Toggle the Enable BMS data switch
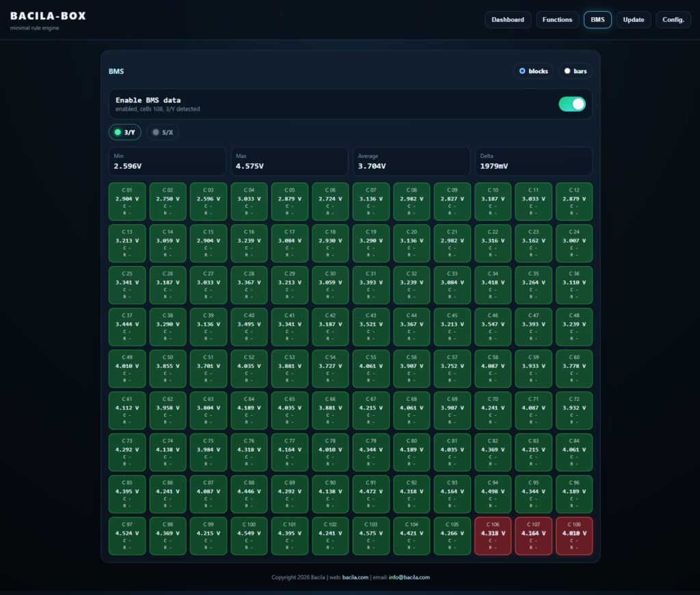This screenshot has height=595, width=700. 572,104
